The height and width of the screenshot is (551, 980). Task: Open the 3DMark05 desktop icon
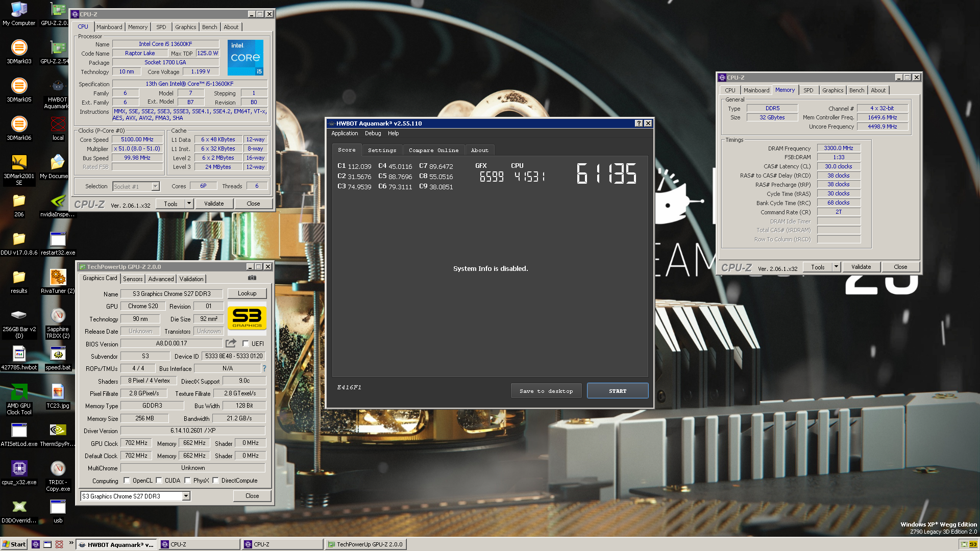pyautogui.click(x=19, y=90)
